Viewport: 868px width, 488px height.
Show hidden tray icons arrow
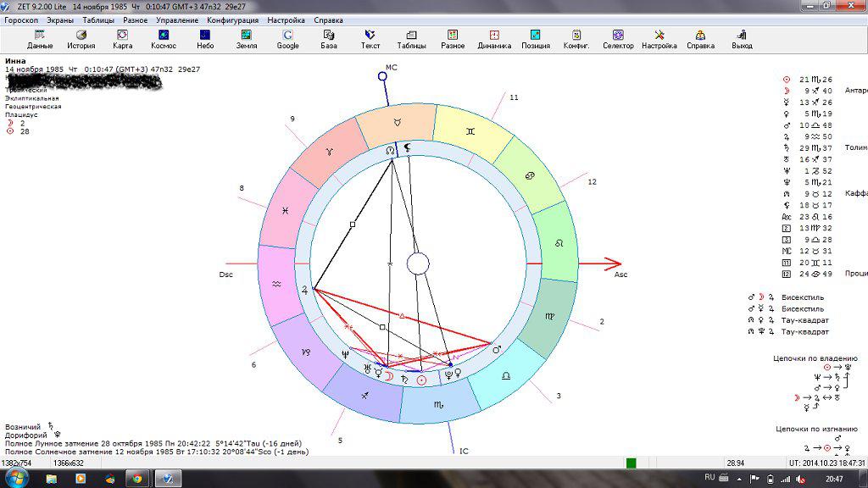[x=739, y=480]
